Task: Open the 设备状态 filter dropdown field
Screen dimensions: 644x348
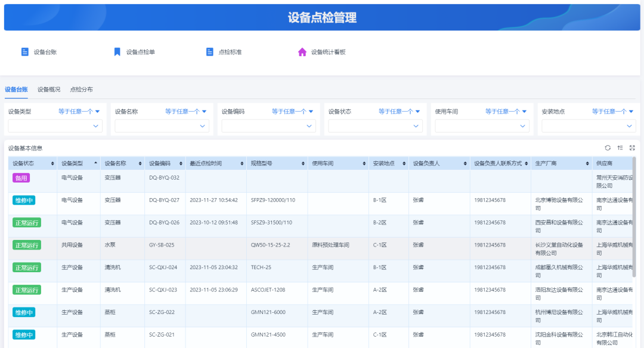Action: [375, 126]
